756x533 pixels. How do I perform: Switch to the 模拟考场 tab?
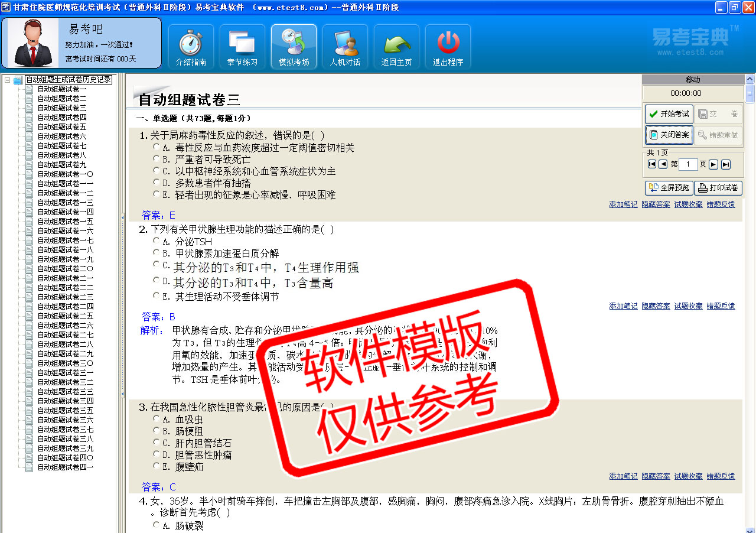[294, 47]
